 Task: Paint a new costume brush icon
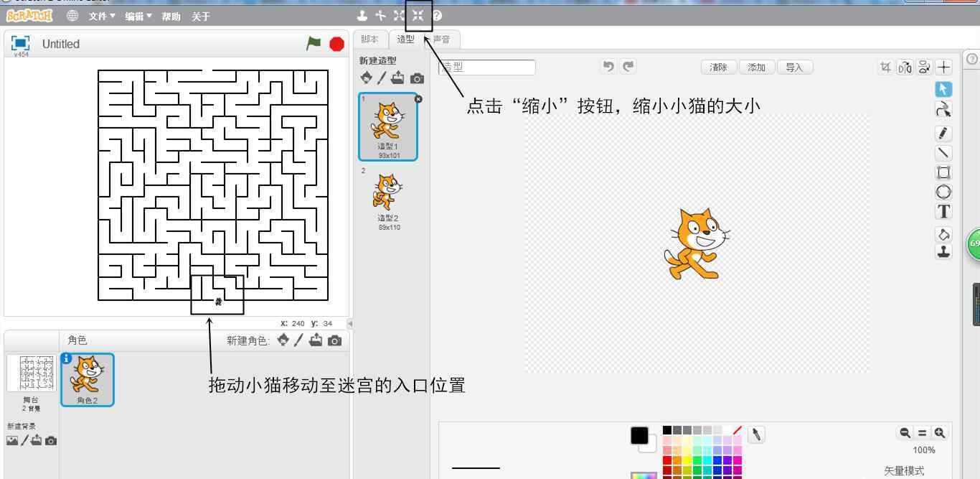382,78
